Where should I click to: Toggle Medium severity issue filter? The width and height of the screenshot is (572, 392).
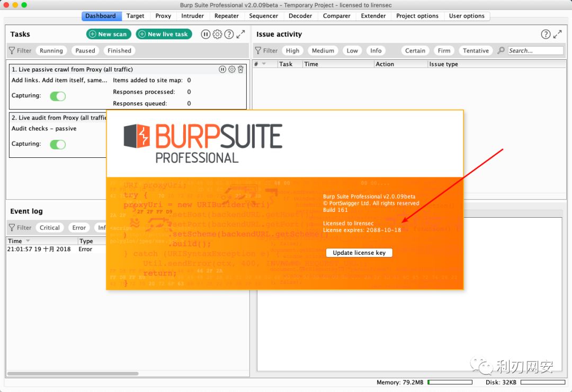323,51
